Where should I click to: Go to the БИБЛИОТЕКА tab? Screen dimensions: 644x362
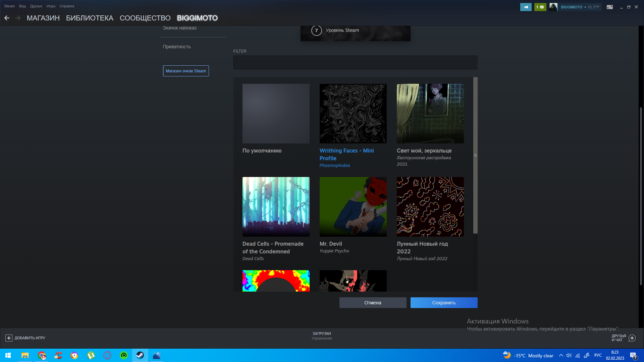point(90,18)
